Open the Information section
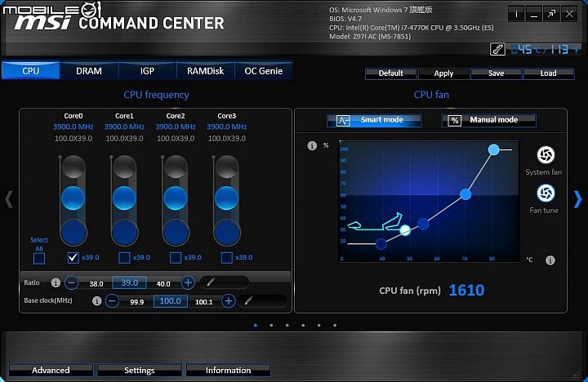 (x=228, y=370)
